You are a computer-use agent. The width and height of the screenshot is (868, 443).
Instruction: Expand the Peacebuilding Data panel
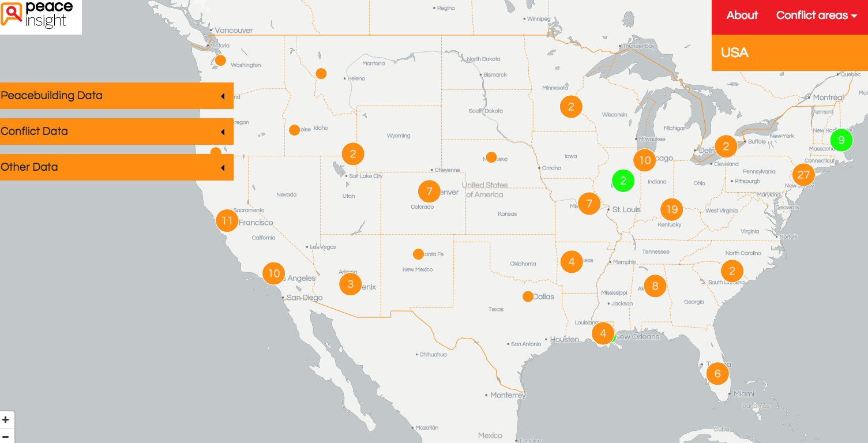click(x=117, y=96)
